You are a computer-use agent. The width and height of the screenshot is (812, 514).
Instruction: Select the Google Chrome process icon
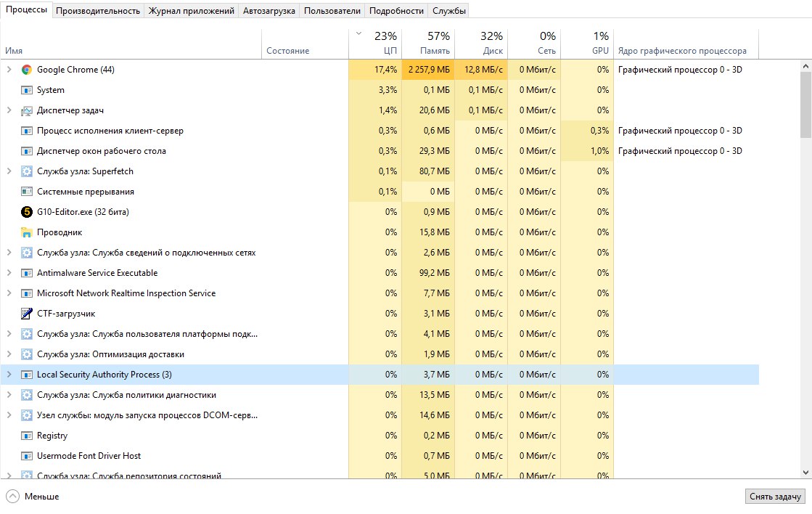tap(26, 70)
